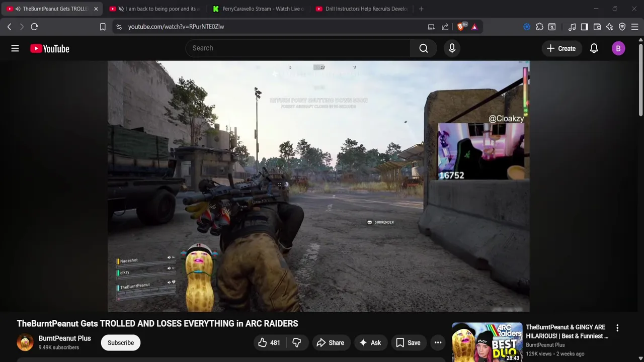Dislike the video with thumbs down
The width and height of the screenshot is (644, 362).
pos(296,343)
